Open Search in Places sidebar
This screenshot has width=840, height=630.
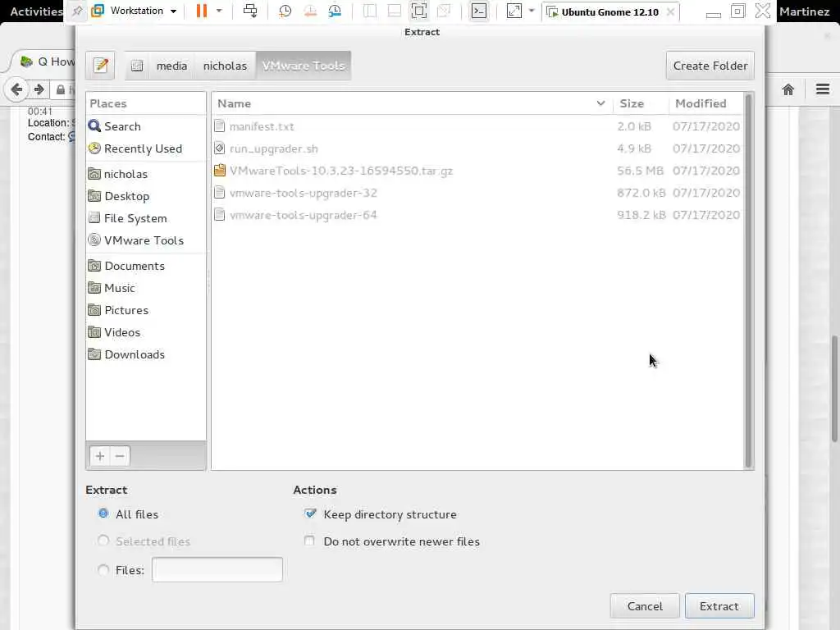[x=146, y=126]
